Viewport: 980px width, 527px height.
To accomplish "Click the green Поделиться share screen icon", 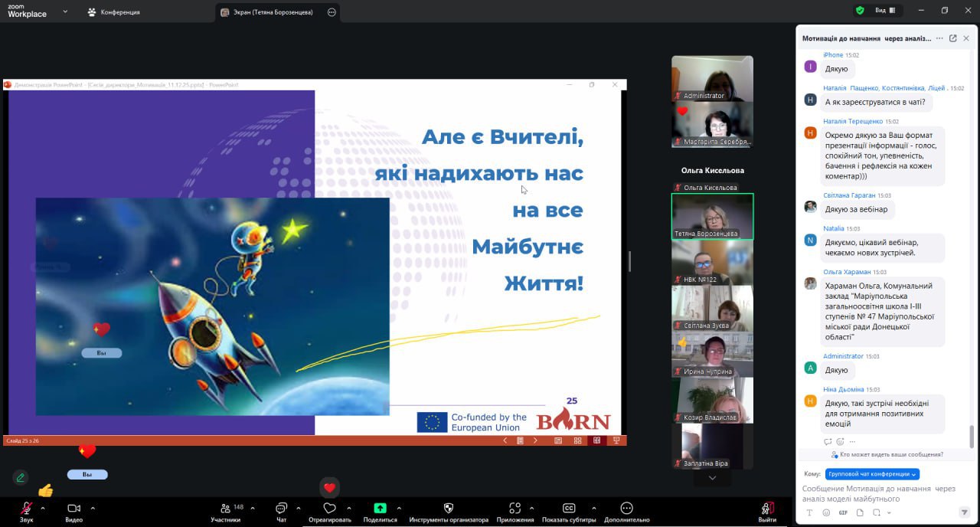I will pyautogui.click(x=380, y=509).
